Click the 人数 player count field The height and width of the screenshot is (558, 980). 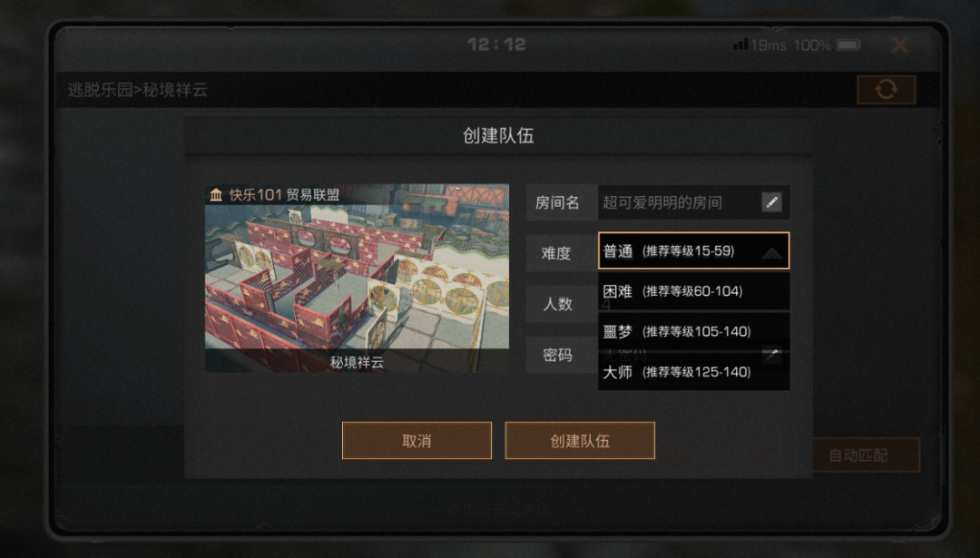tap(658, 304)
